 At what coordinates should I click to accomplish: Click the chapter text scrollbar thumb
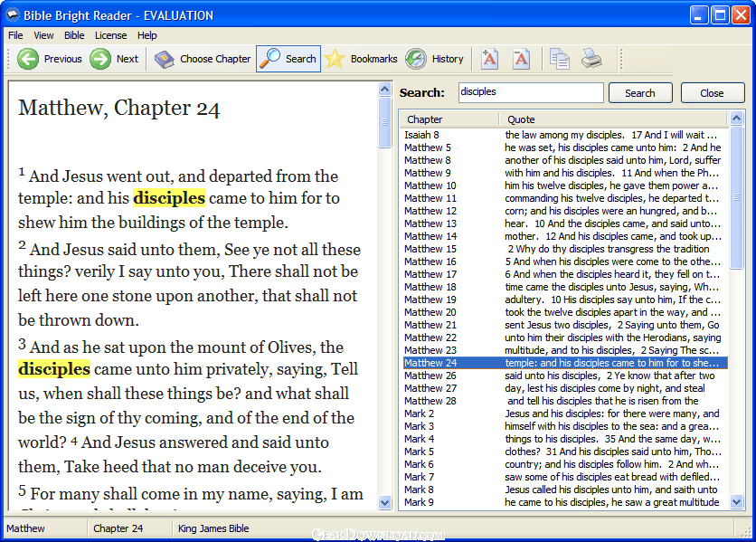point(384,122)
